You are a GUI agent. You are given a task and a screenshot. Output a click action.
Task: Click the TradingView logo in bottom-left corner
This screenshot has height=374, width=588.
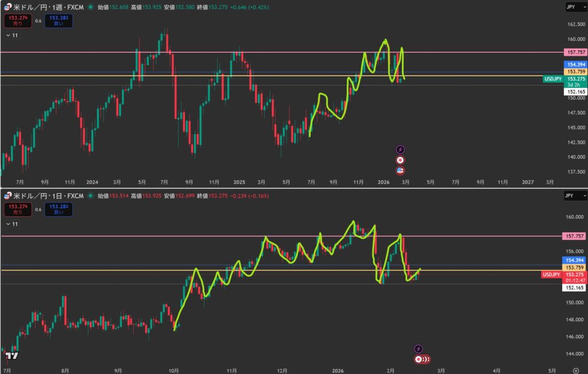click(11, 356)
